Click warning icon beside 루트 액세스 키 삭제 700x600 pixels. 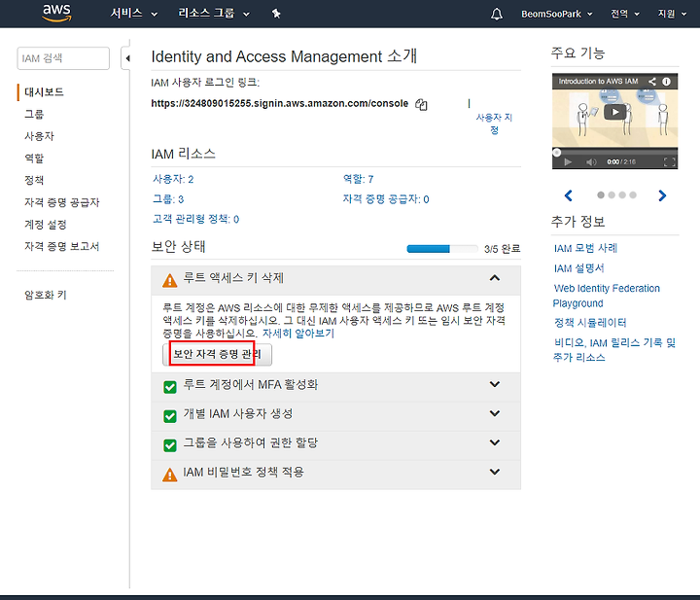[x=169, y=280]
